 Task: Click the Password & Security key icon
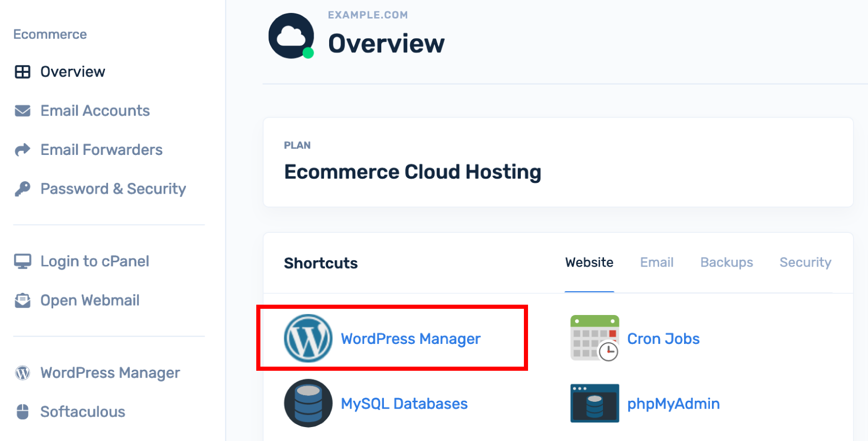(23, 189)
